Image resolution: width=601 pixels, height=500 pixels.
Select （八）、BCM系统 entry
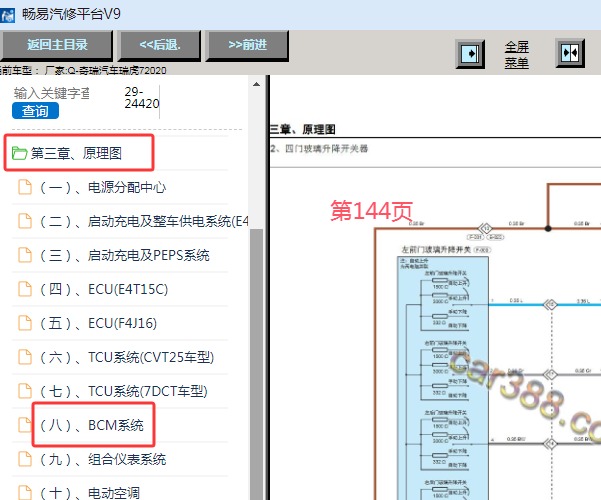(91, 425)
